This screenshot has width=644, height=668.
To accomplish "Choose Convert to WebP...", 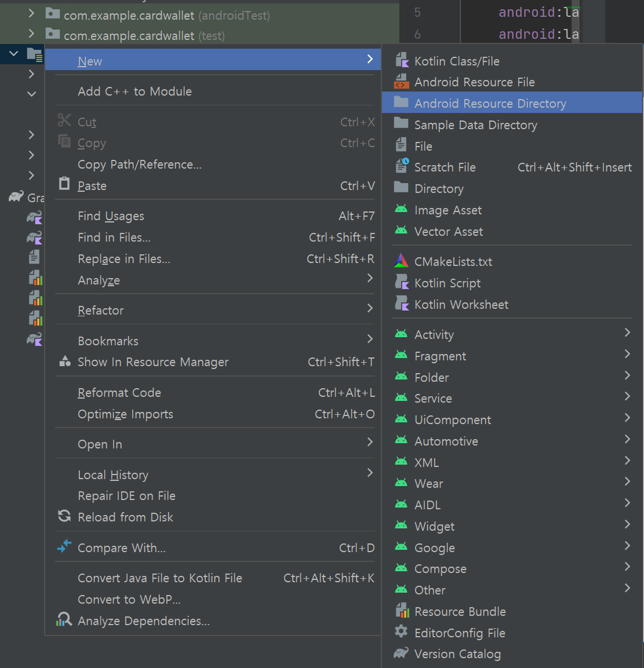I will pos(213,600).
